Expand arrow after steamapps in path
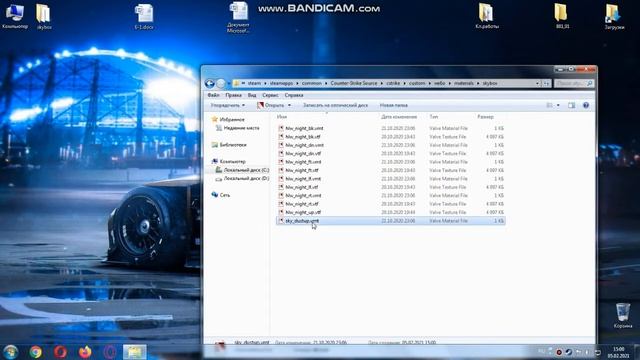Screen dimensions: 640x360 [x=297, y=83]
